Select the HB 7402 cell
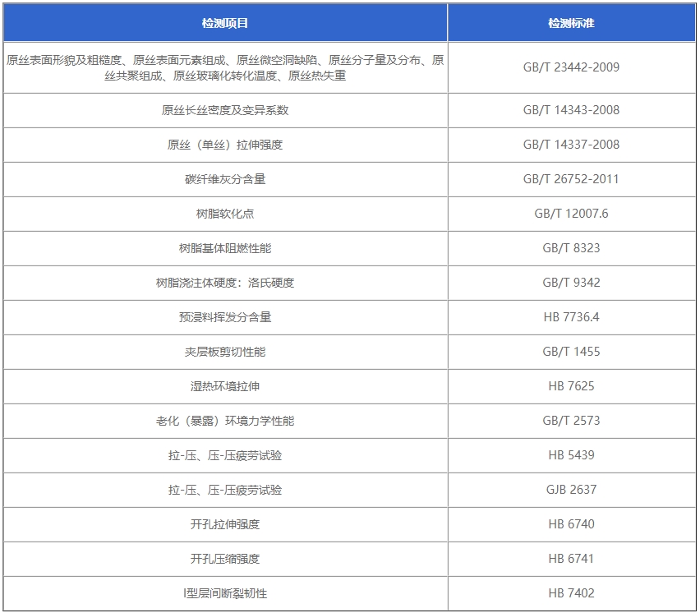 (572, 593)
